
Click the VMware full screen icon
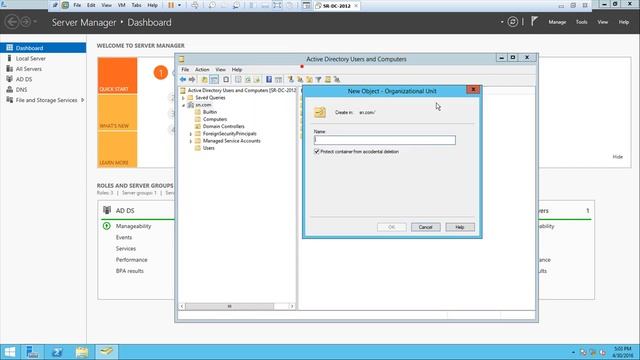click(x=277, y=5)
